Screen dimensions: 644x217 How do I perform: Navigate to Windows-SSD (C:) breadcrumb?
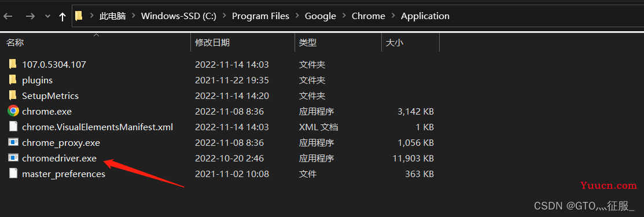click(179, 16)
